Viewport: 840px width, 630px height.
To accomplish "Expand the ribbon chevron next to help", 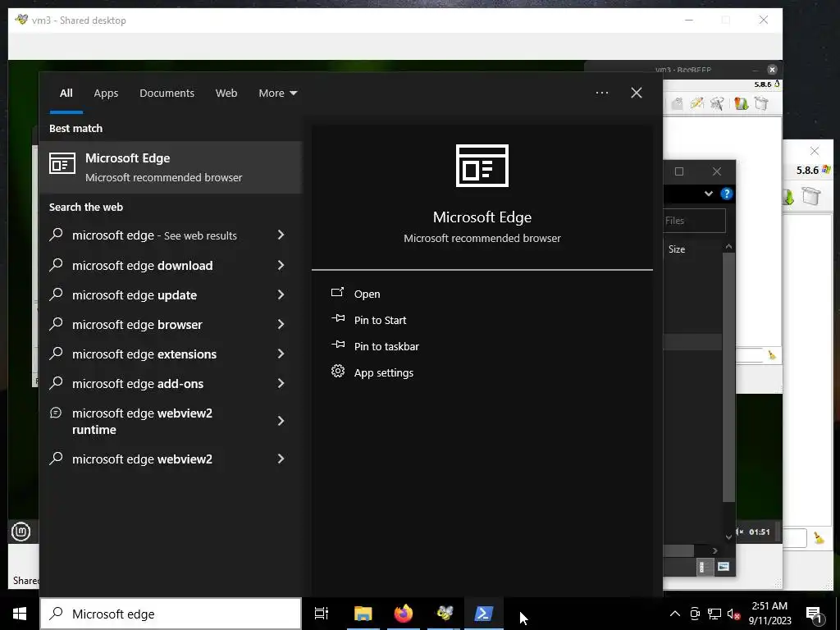I will tap(708, 194).
